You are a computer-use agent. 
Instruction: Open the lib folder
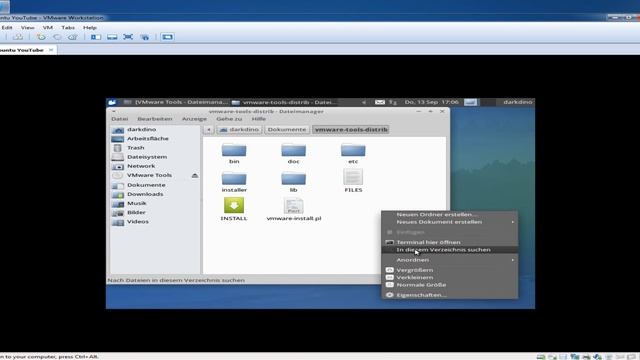point(293,182)
